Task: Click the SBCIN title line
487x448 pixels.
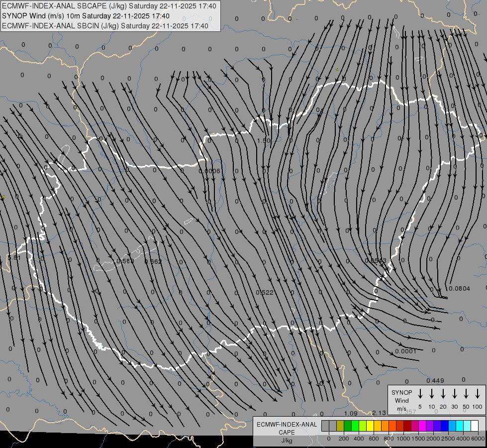Action: click(105, 26)
